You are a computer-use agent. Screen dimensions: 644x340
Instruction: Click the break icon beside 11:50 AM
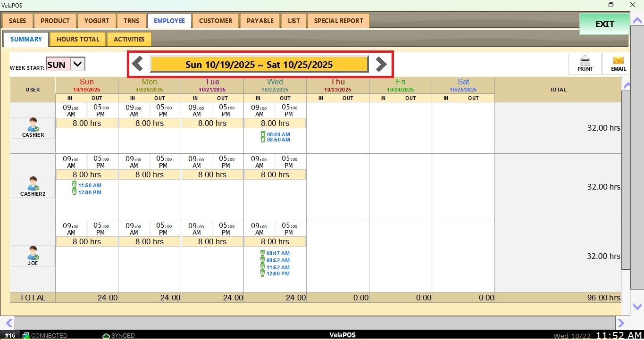[x=74, y=185]
